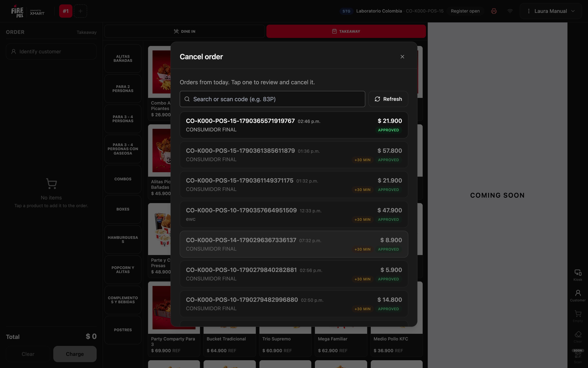Click the magnifier icon in search field
Screen dimensions: 588x368
tap(187, 99)
